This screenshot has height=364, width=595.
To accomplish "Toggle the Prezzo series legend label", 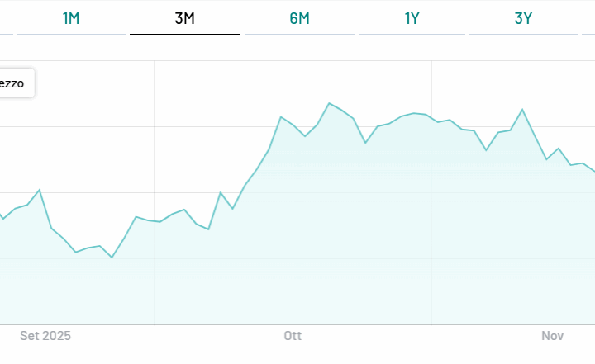I will [x=14, y=83].
